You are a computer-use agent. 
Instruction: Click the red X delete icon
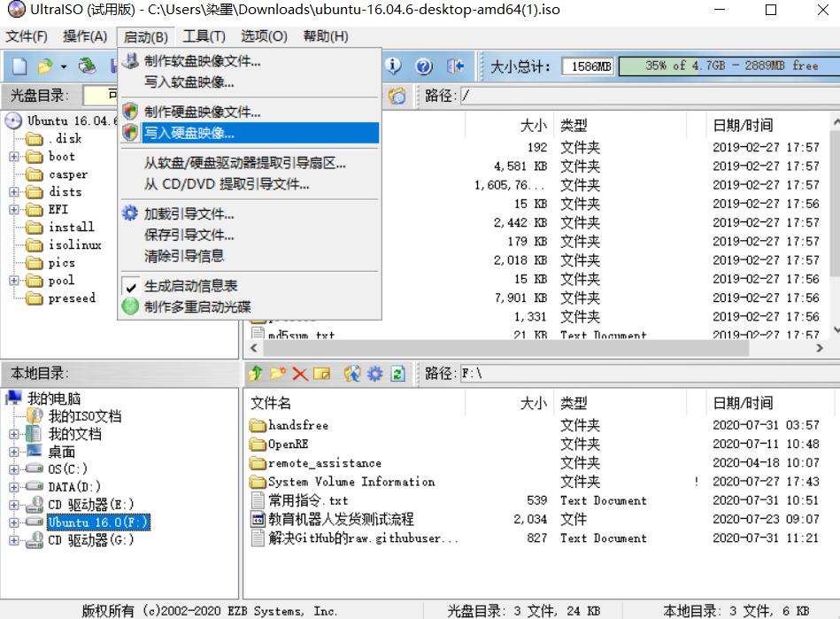click(299, 374)
